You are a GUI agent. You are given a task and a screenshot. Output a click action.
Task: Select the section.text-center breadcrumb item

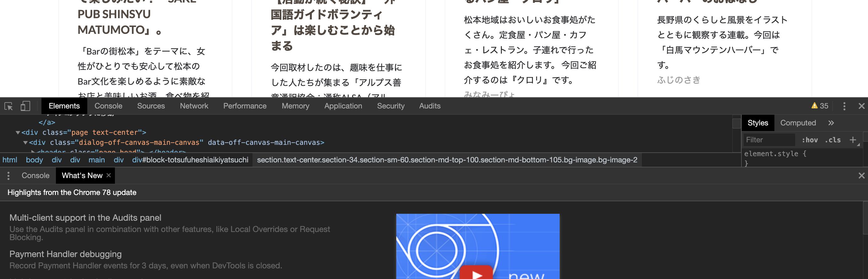pos(447,160)
